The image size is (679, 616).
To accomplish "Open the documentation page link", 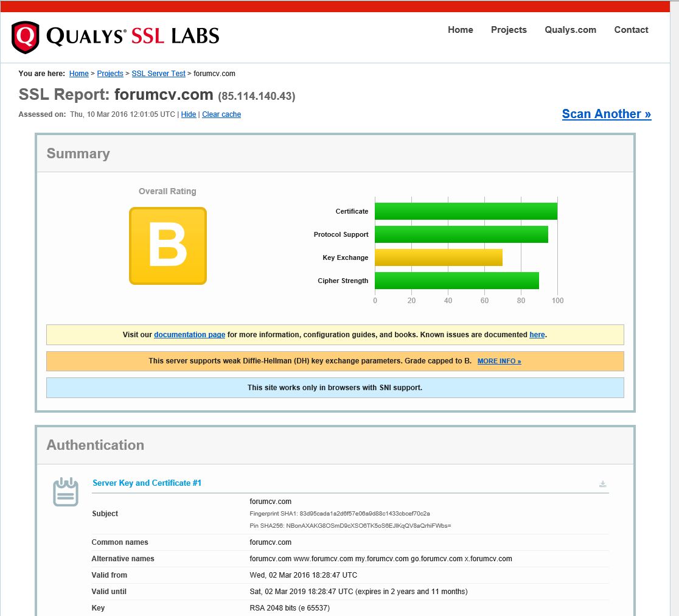I will coord(190,335).
